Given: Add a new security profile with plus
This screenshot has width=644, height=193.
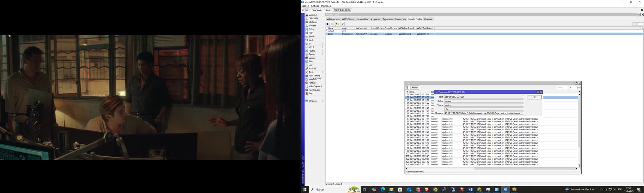Looking at the screenshot, I should [328, 24].
